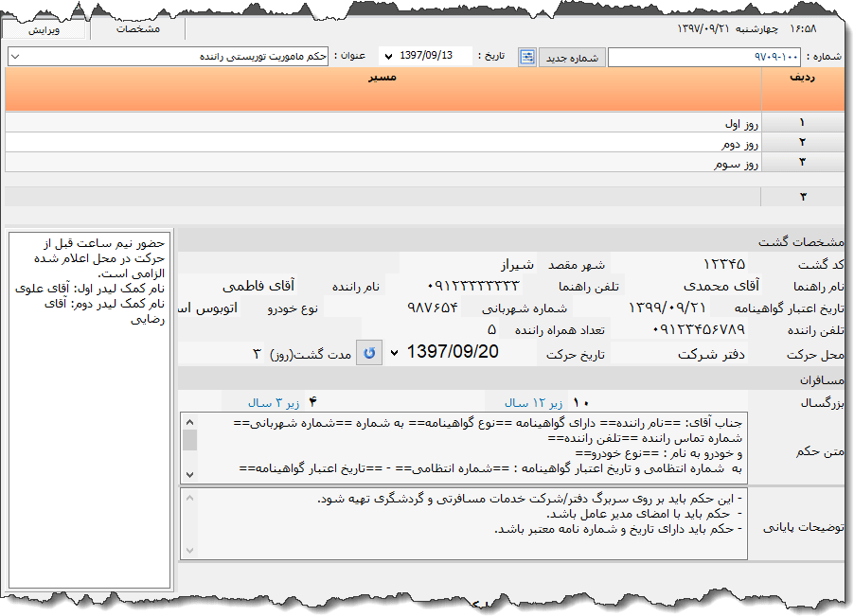Click the blue refresh icon beside departure date
Viewport: 854px width, 616px height.
pyautogui.click(x=369, y=353)
